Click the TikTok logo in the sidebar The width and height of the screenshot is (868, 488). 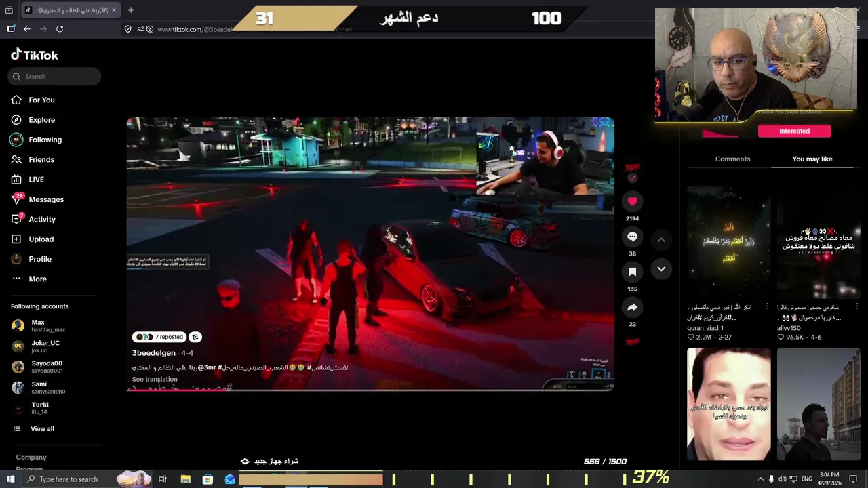tap(35, 55)
